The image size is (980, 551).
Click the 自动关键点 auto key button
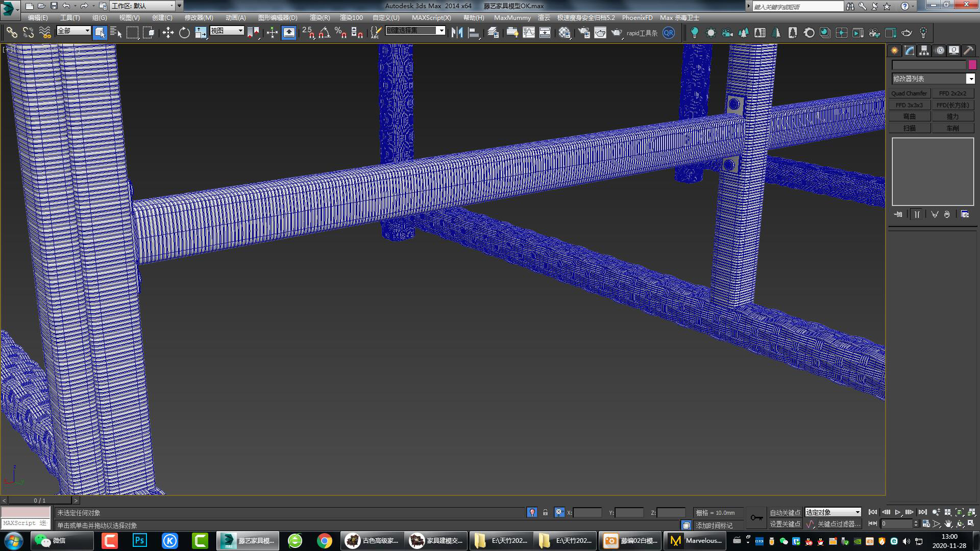coord(785,512)
